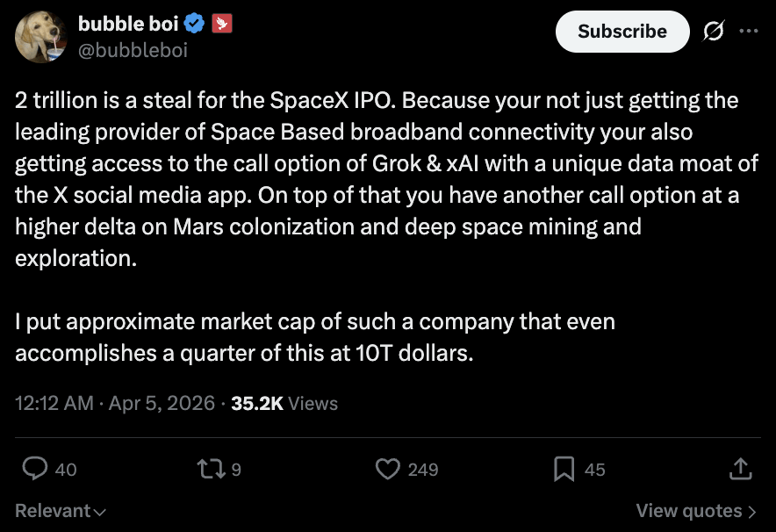Image resolution: width=776 pixels, height=532 pixels.
Task: Click the 249 likes count
Action: [423, 469]
